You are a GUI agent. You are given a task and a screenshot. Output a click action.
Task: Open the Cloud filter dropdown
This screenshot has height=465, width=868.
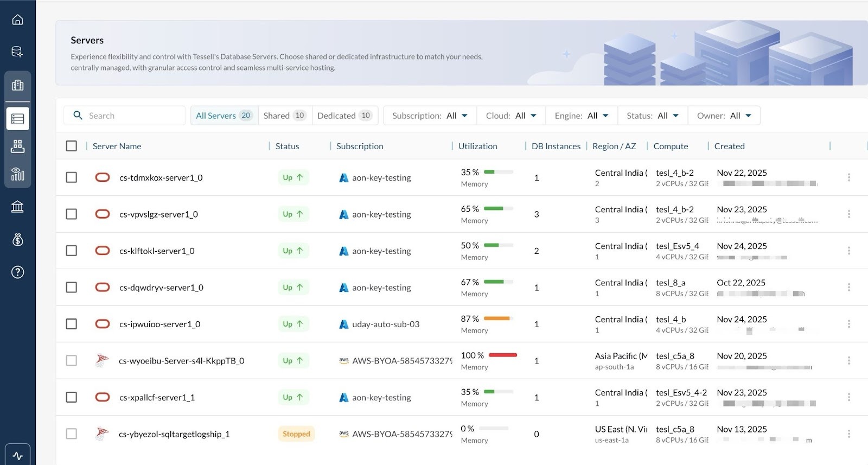click(x=510, y=116)
